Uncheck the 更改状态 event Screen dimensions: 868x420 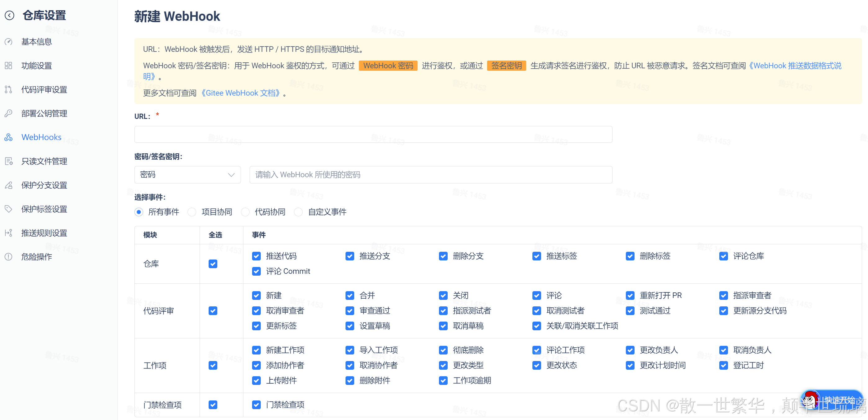(536, 365)
